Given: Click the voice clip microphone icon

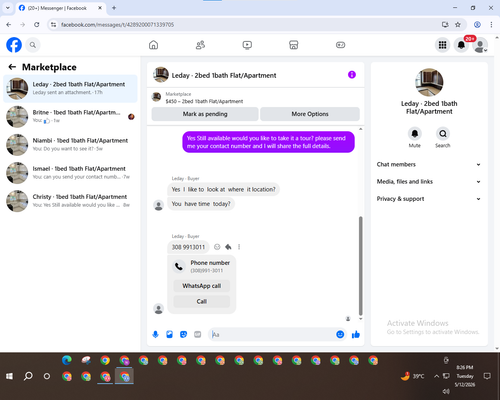Looking at the screenshot, I should [155, 334].
